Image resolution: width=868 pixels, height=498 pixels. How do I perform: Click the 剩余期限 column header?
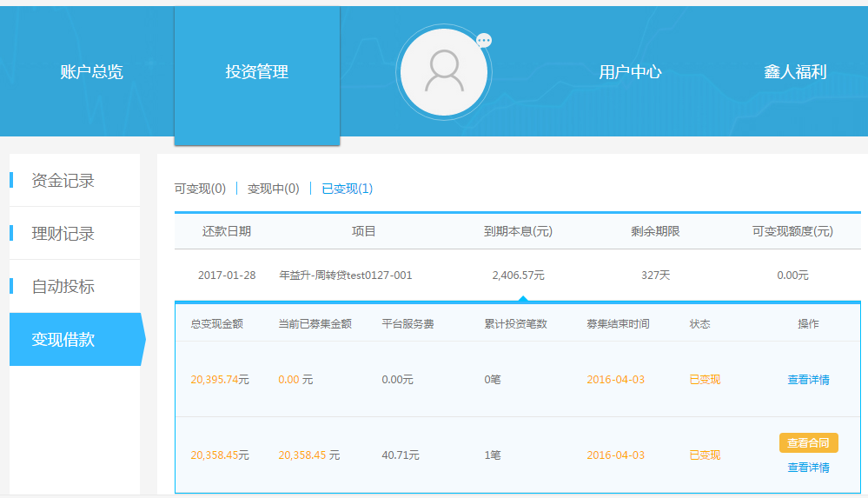pos(655,231)
